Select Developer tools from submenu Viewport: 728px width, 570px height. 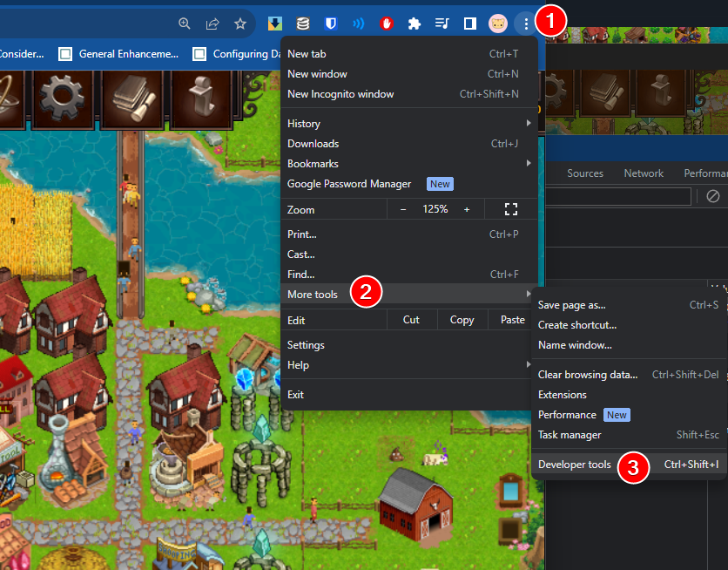coord(575,465)
